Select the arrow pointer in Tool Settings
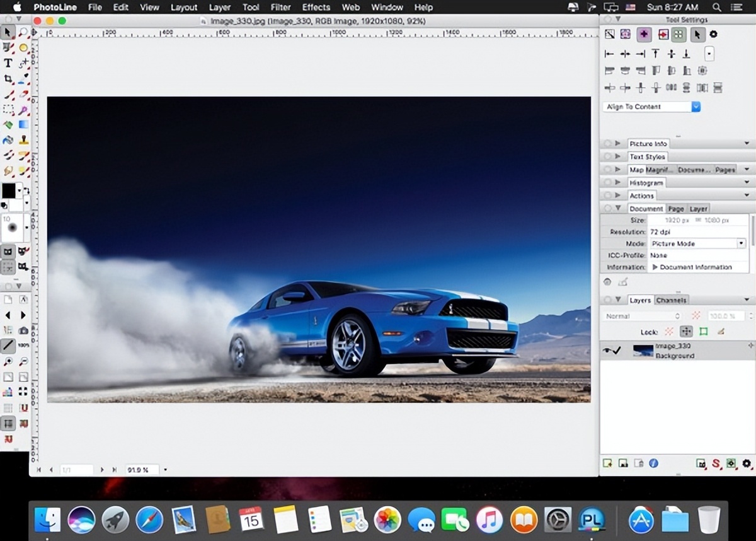 (x=697, y=35)
